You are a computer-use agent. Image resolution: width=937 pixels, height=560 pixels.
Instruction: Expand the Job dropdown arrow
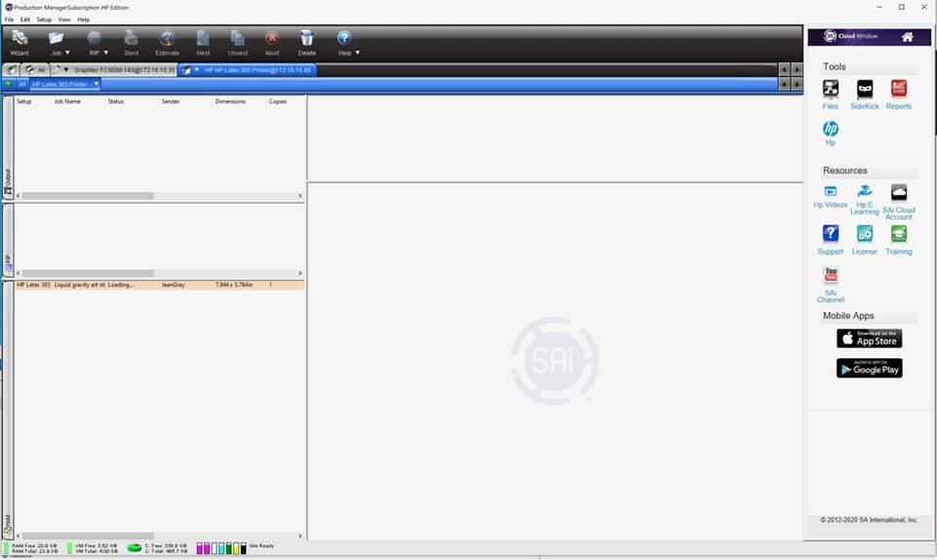click(x=67, y=53)
